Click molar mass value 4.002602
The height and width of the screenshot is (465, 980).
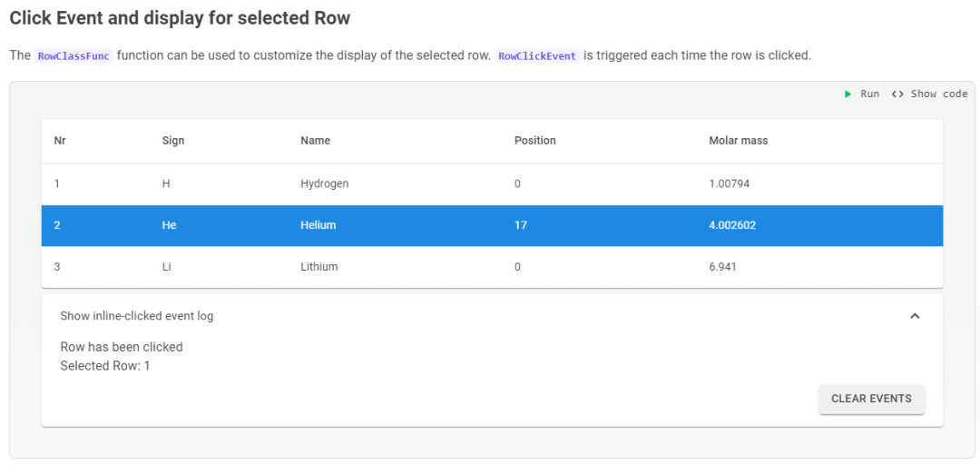[x=732, y=225]
